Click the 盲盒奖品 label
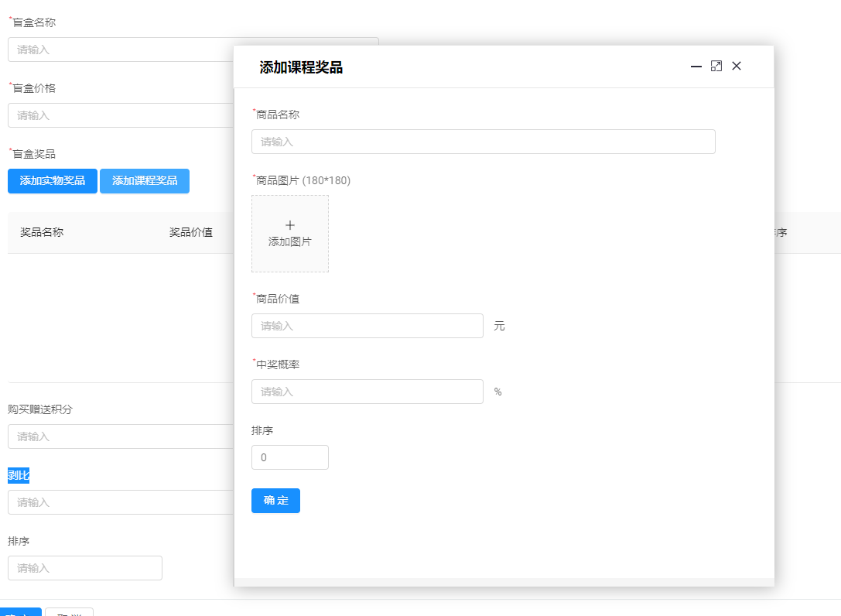Image resolution: width=841 pixels, height=616 pixels. pyautogui.click(x=34, y=154)
